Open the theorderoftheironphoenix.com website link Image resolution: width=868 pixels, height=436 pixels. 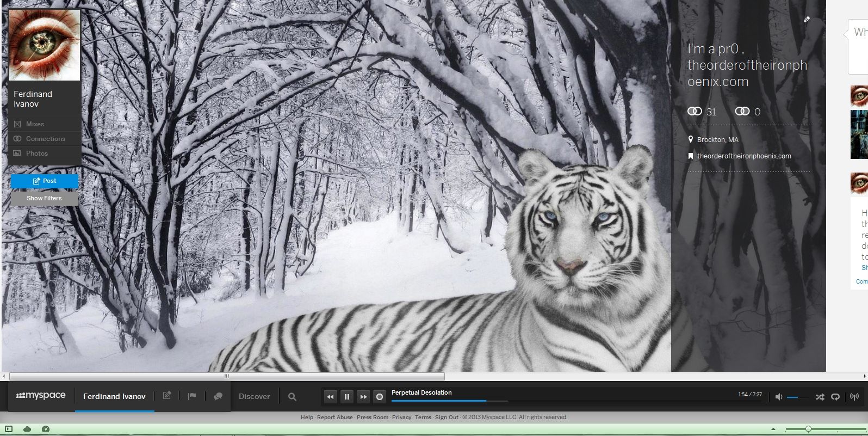click(743, 156)
